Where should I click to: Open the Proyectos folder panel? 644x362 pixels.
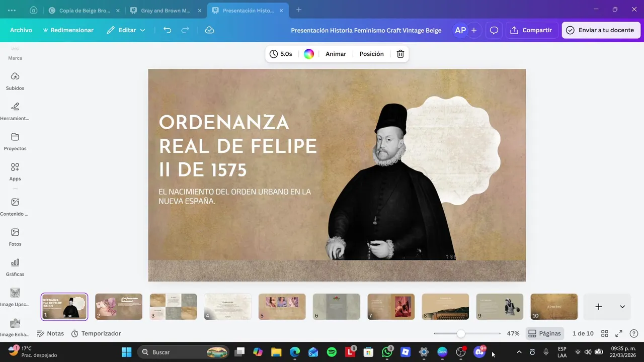click(15, 141)
